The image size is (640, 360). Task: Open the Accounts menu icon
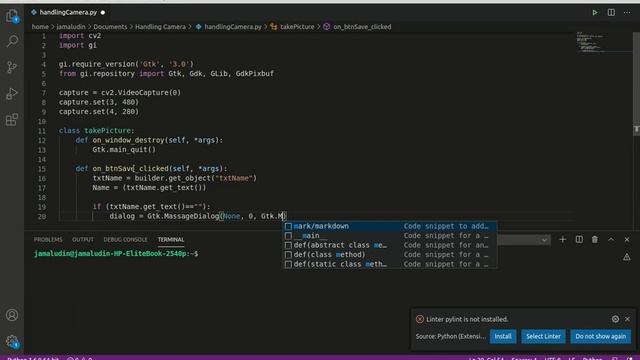[12, 315]
